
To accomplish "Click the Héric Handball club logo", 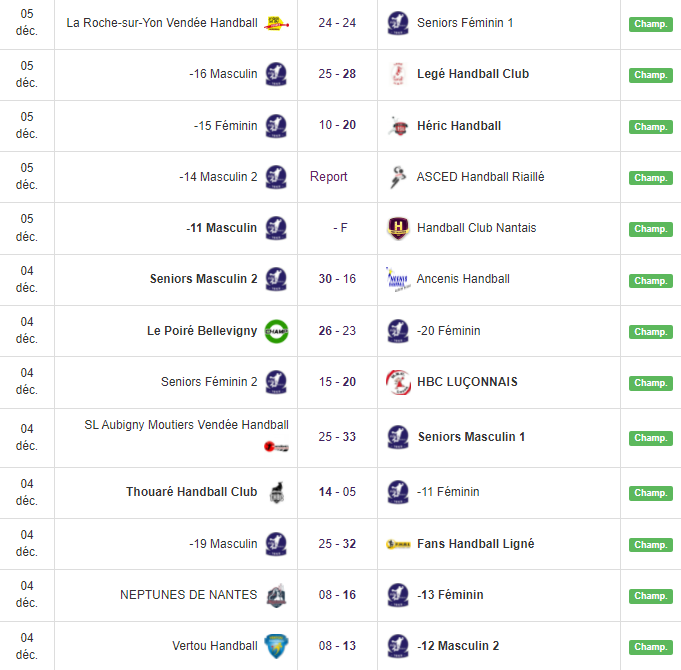I will 398,126.
